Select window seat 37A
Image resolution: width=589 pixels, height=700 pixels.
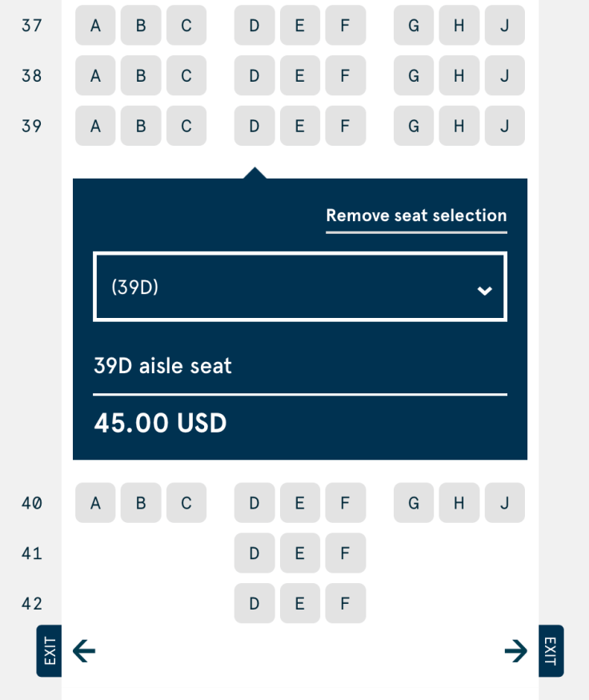[x=94, y=25]
